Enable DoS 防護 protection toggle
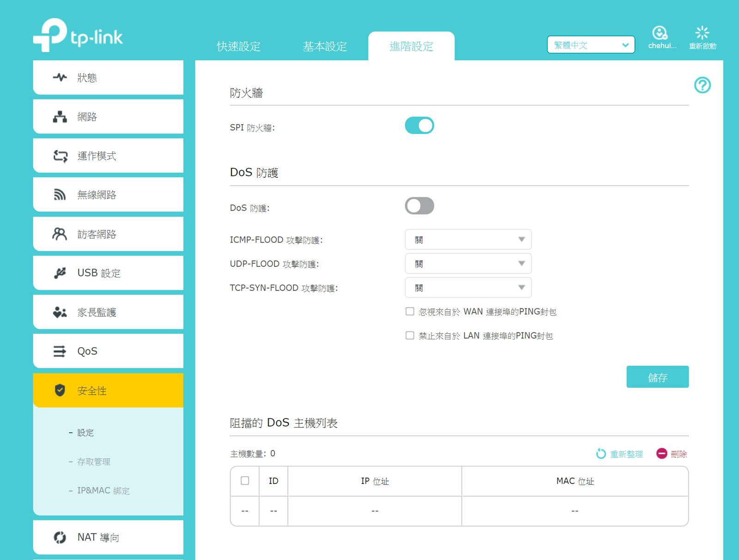 pos(419,205)
